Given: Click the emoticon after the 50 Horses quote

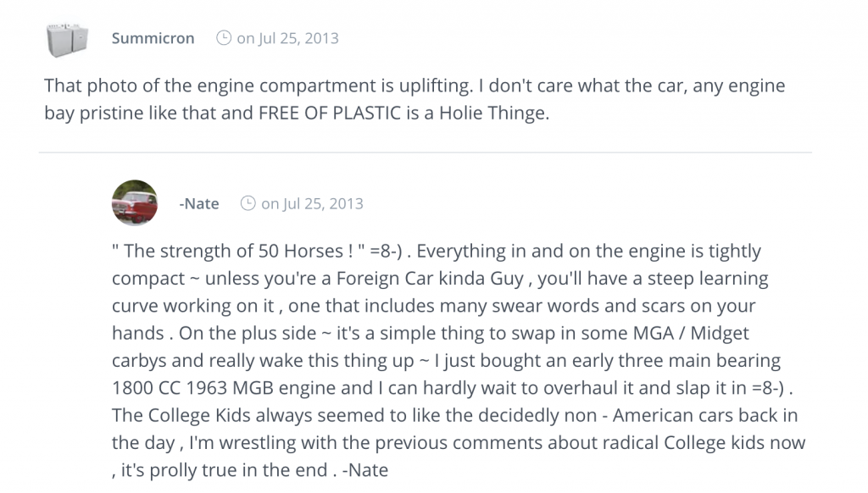Looking at the screenshot, I should [x=390, y=251].
